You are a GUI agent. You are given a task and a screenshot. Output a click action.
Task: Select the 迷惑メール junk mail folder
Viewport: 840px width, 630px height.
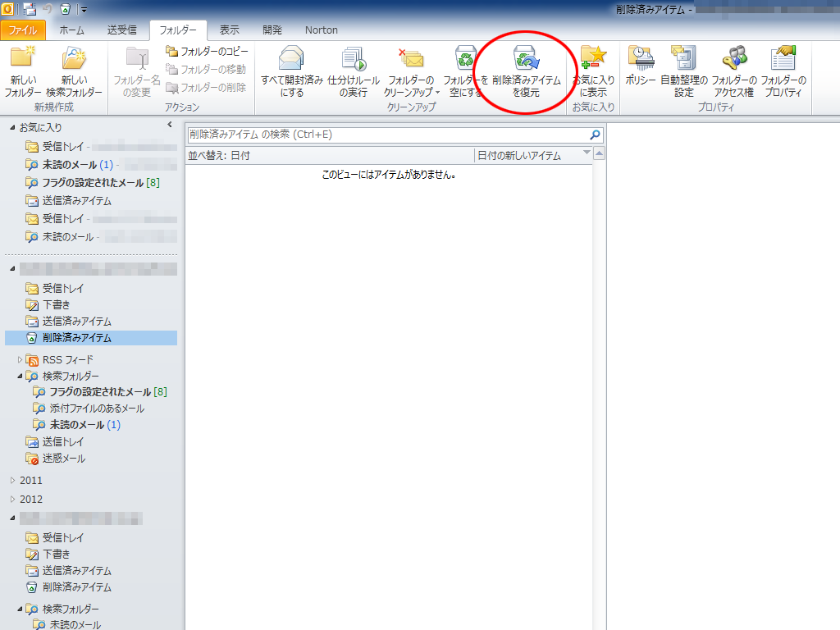[x=63, y=459]
